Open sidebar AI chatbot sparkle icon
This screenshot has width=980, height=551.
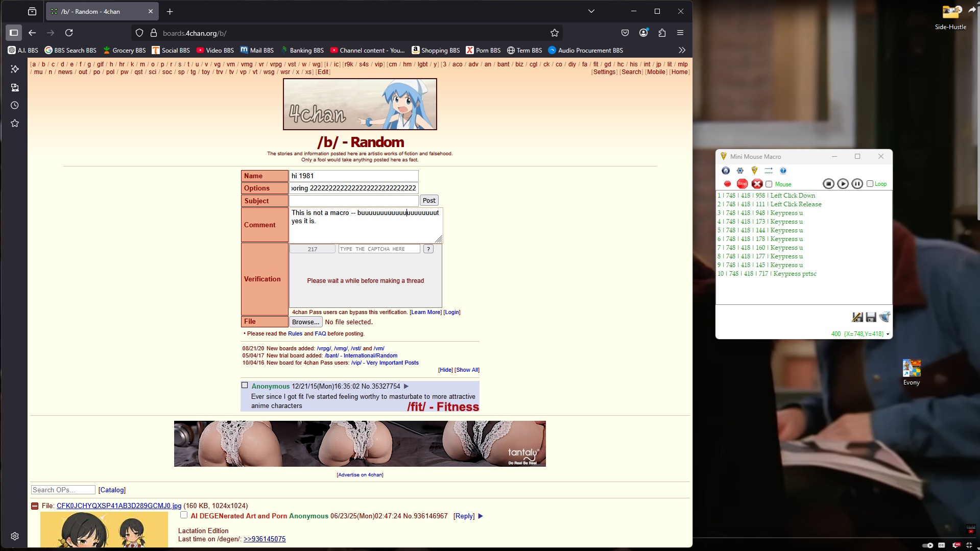pyautogui.click(x=15, y=69)
